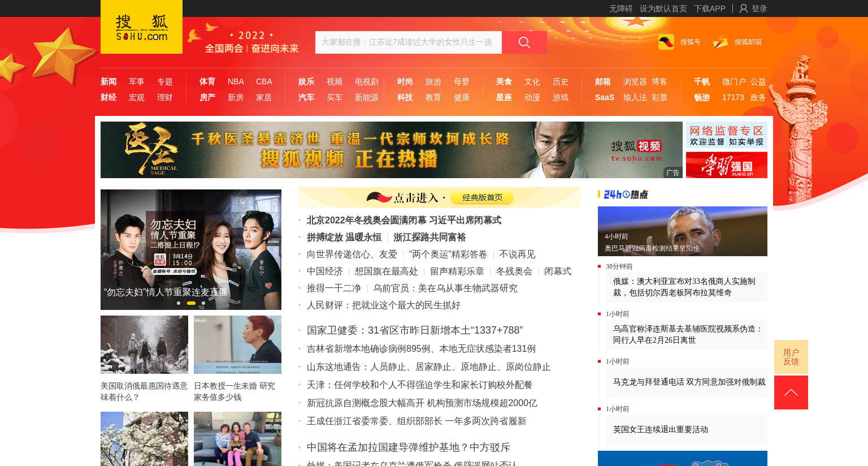Click 设为默认首页 link
Viewport: 868px width, 466px height.
click(x=663, y=8)
